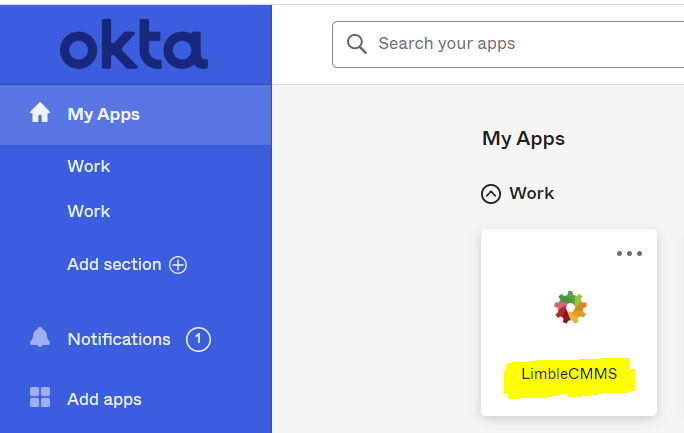This screenshot has width=684, height=433.
Task: Select My Apps in the sidebar
Action: click(x=104, y=114)
